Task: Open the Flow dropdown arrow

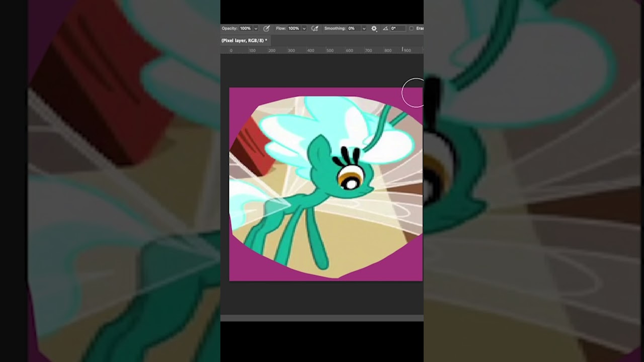Action: pyautogui.click(x=304, y=29)
